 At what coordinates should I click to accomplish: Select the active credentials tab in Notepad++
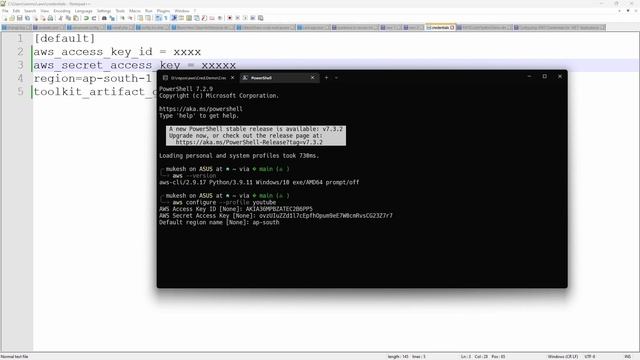440,27
